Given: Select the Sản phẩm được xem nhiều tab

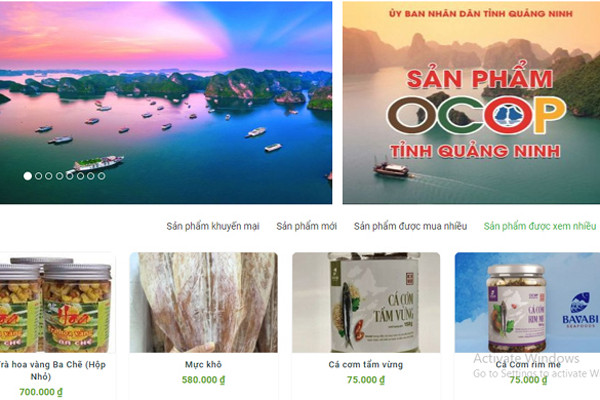Looking at the screenshot, I should [x=540, y=226].
